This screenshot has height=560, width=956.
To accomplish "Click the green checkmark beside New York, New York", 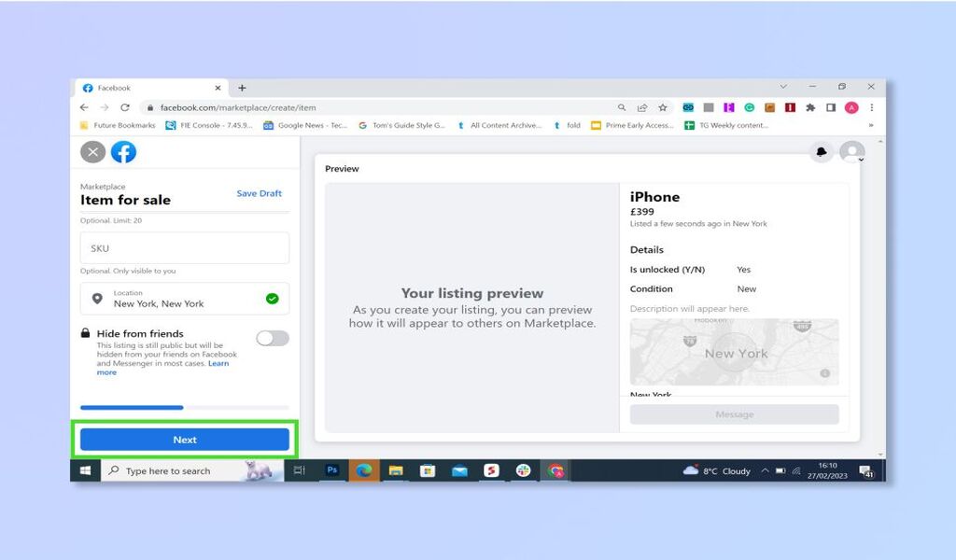I will [x=273, y=299].
